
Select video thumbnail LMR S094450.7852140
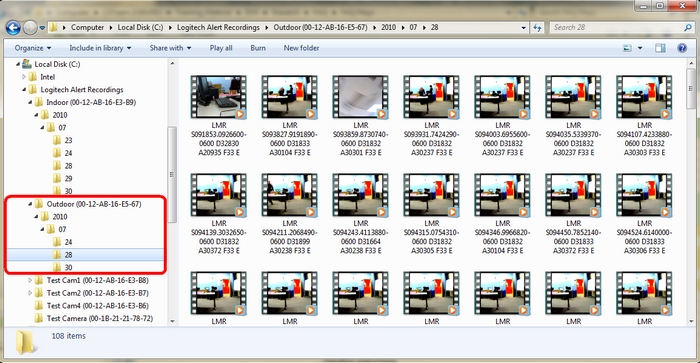click(x=574, y=196)
